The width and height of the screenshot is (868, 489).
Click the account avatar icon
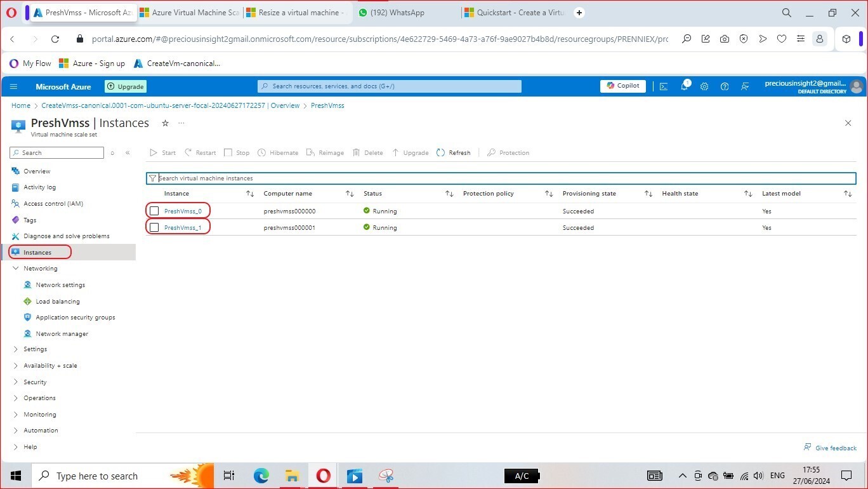857,86
